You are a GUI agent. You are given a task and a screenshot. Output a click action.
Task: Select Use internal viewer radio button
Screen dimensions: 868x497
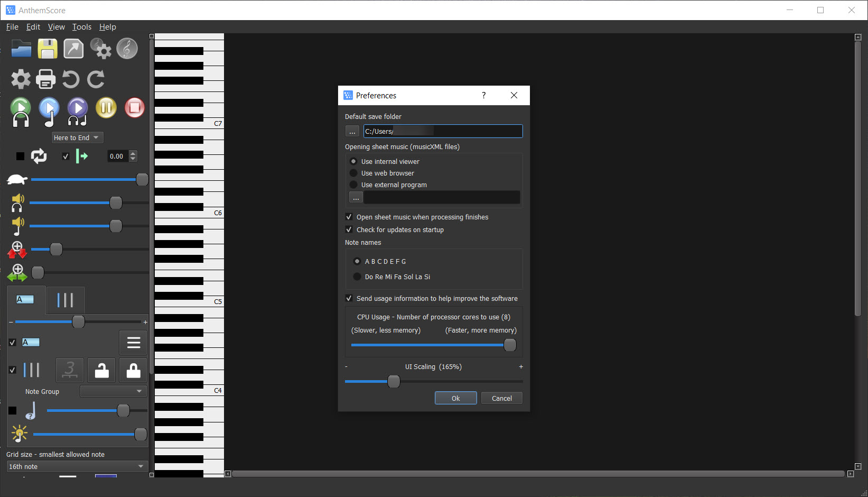pyautogui.click(x=353, y=161)
